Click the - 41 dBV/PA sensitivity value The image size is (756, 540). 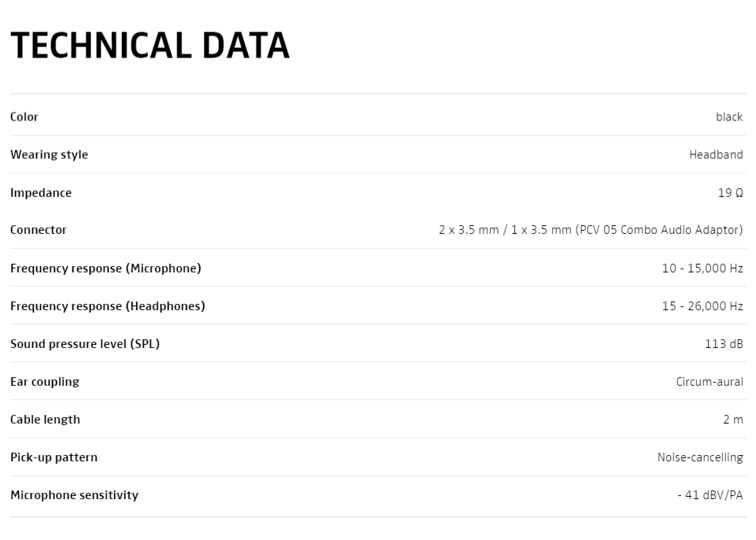(710, 495)
